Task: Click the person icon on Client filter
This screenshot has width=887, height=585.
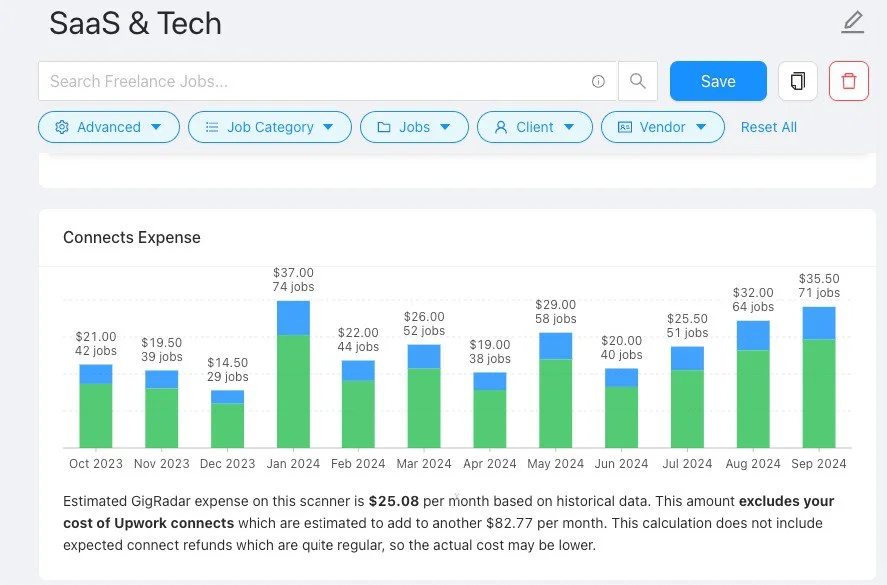Action: pos(500,127)
